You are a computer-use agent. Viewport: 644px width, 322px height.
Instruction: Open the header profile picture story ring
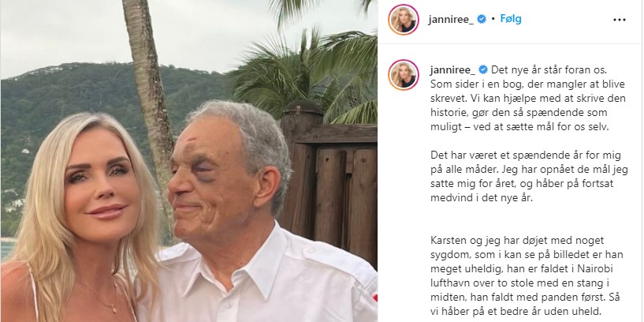(x=404, y=20)
